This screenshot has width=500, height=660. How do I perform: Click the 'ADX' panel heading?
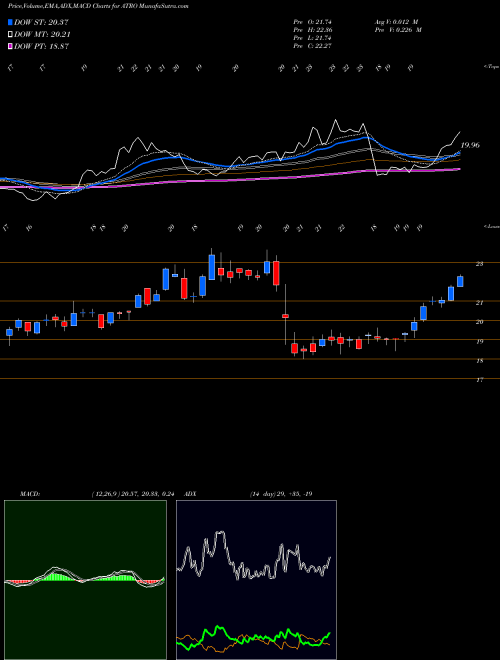[191, 494]
